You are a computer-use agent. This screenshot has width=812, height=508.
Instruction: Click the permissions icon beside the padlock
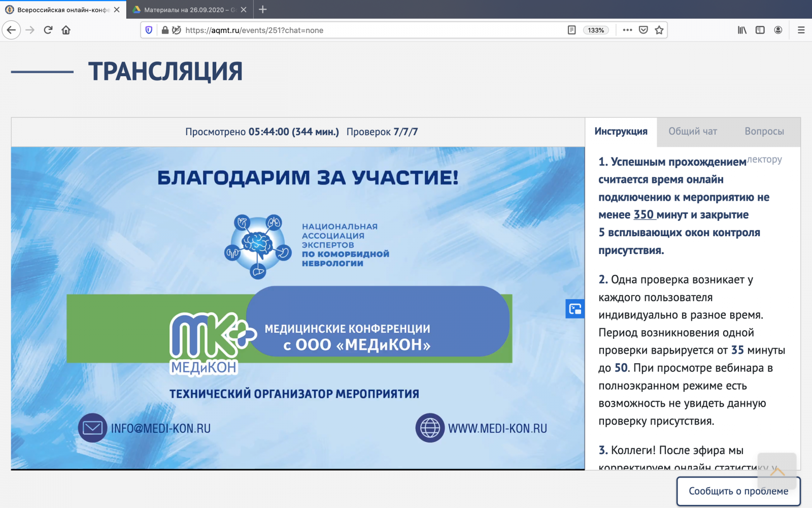pyautogui.click(x=176, y=30)
